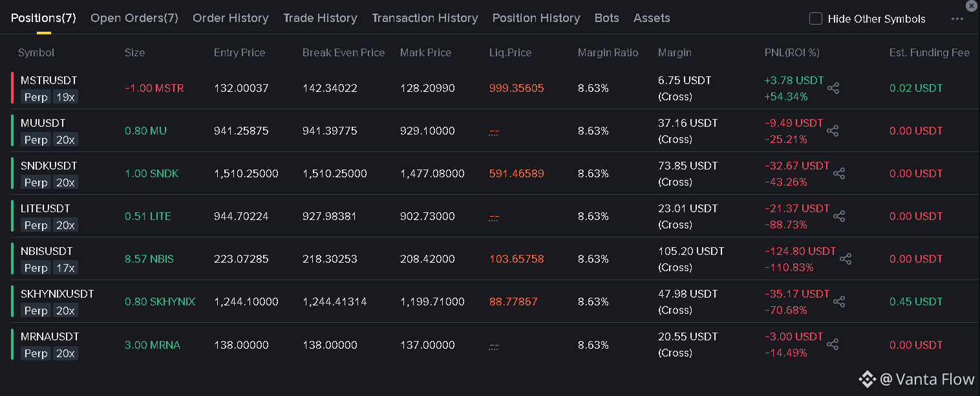This screenshot has height=396, width=980.
Task: Switch to the Open Orders(7) tab
Action: [x=134, y=18]
